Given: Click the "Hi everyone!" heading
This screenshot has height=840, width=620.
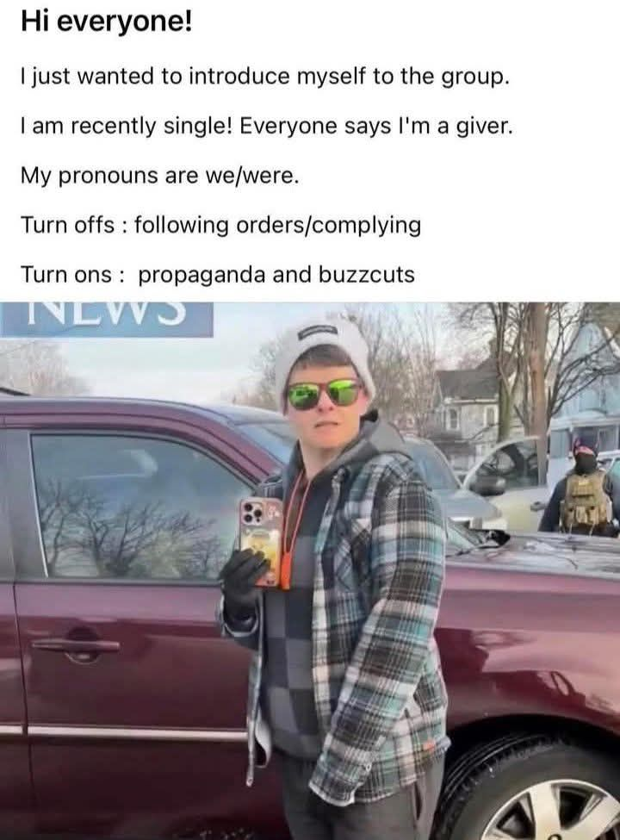Looking at the screenshot, I should [x=106, y=25].
